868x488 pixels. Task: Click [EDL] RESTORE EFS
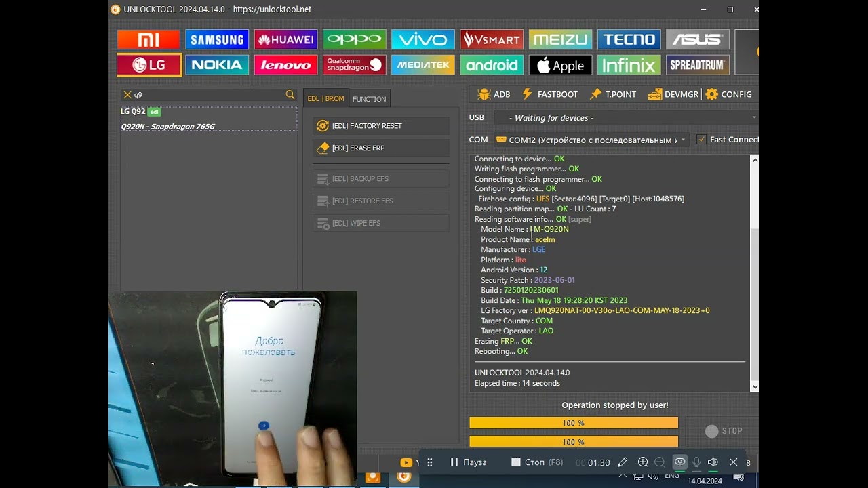(380, 201)
